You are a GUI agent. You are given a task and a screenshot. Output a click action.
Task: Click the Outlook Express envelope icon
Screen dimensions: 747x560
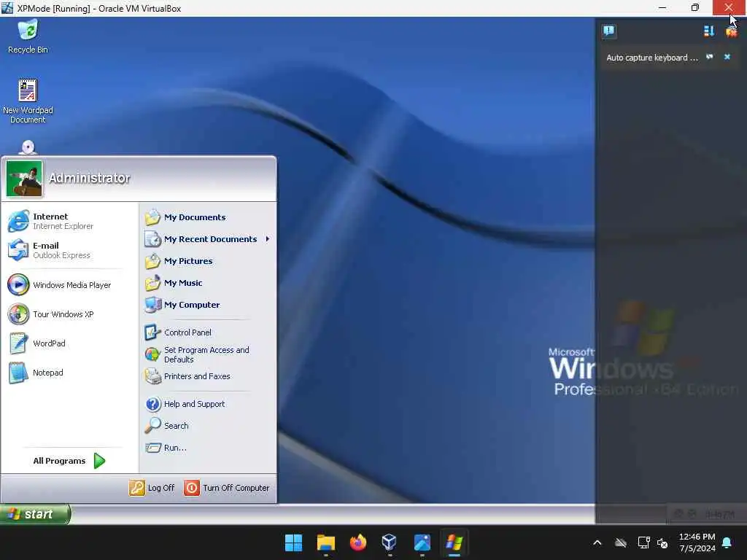click(x=18, y=250)
